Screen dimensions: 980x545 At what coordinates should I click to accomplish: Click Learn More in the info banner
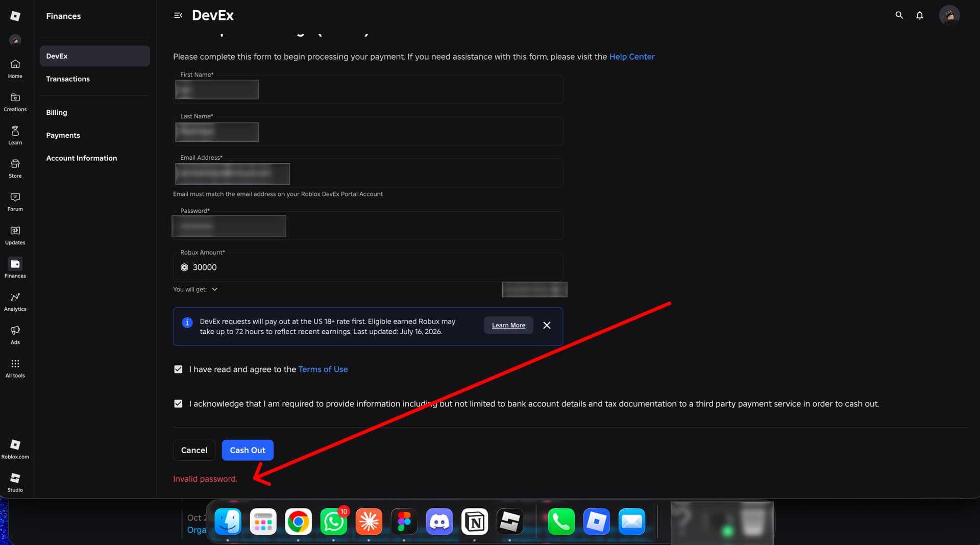(x=508, y=326)
